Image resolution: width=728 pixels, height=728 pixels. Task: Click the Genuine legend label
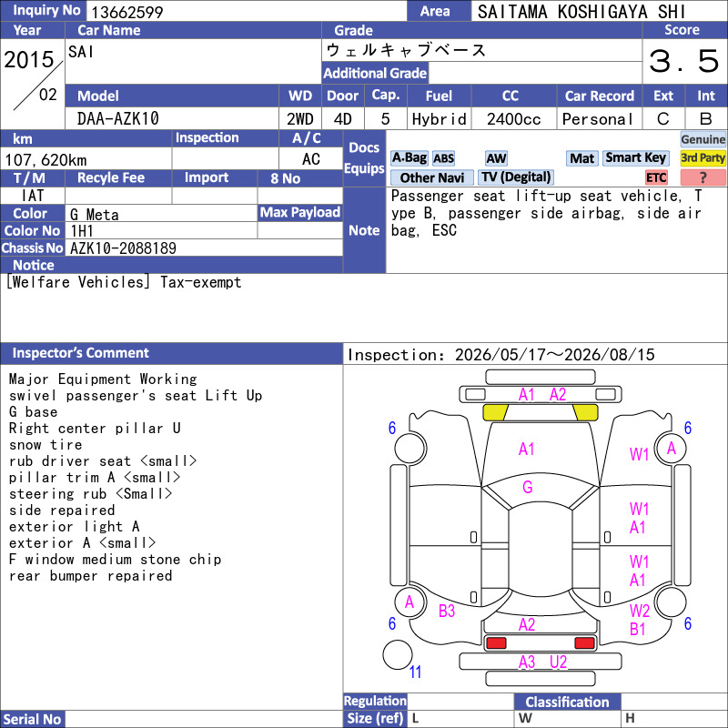703,139
